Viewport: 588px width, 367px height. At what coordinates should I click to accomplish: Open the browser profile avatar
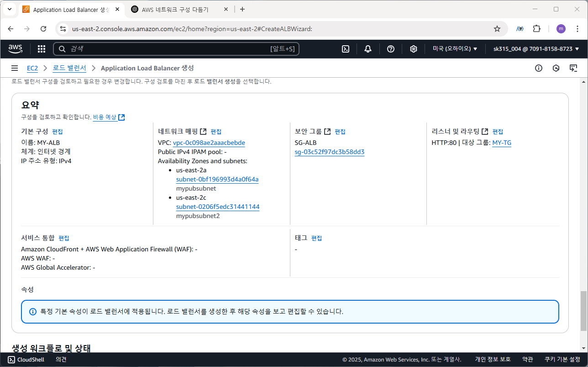[x=561, y=29]
